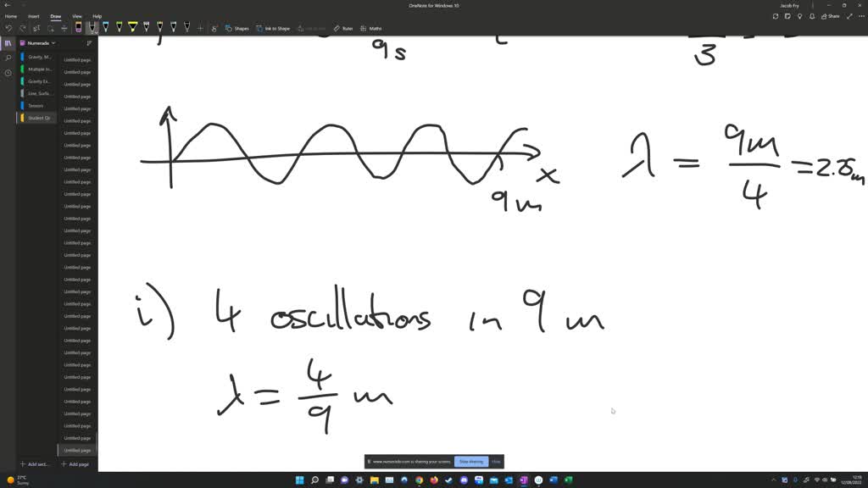Select the Student Qs section

click(37, 118)
